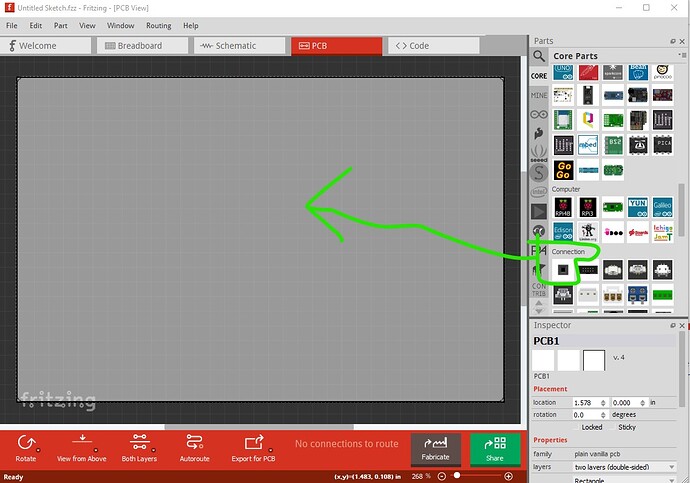Image resolution: width=690 pixels, height=483 pixels.
Task: Open the parts search magnifier
Action: click(539, 56)
